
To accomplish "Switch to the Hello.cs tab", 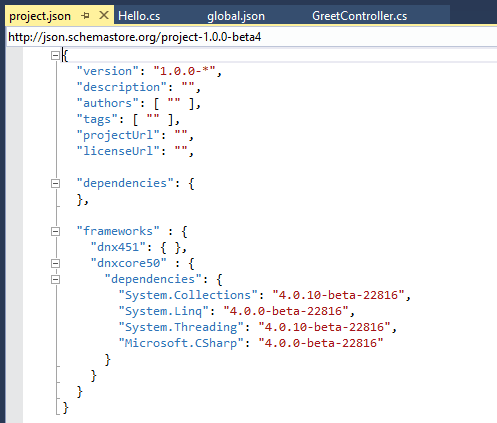I will coord(139,16).
